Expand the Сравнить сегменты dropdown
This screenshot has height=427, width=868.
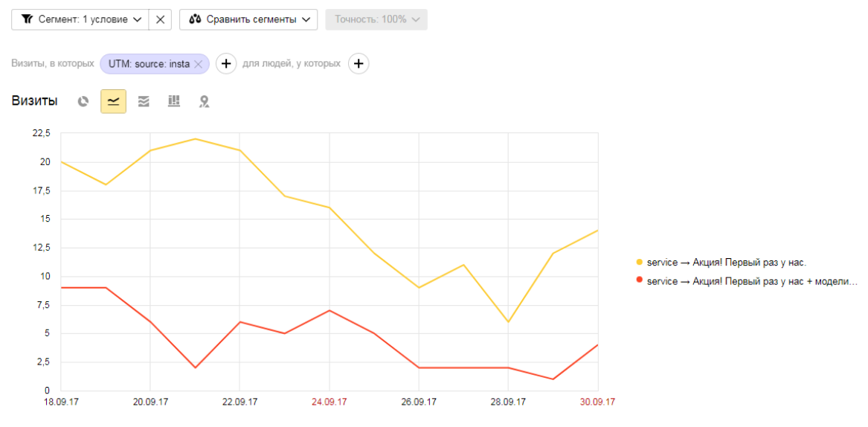point(248,19)
